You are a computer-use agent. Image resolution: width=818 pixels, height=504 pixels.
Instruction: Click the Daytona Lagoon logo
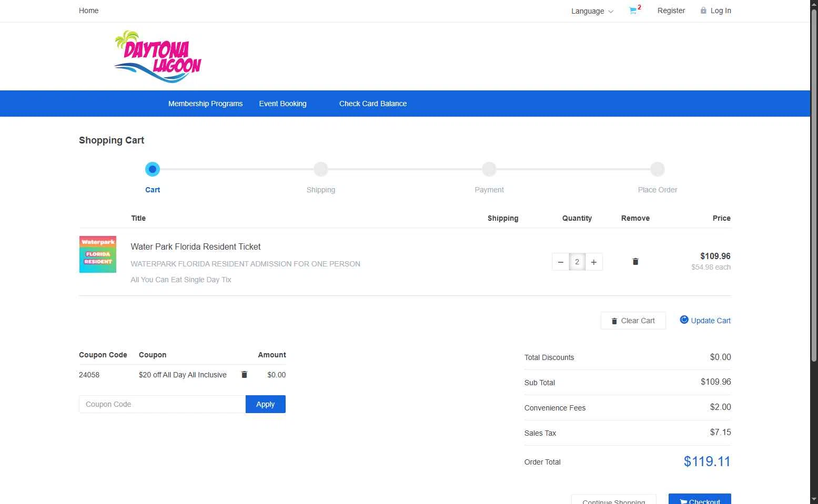[x=158, y=57]
